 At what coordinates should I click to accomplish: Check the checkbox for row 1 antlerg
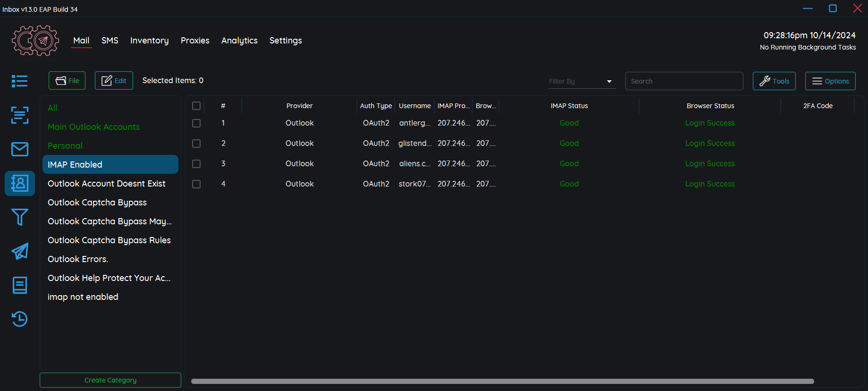coord(196,123)
